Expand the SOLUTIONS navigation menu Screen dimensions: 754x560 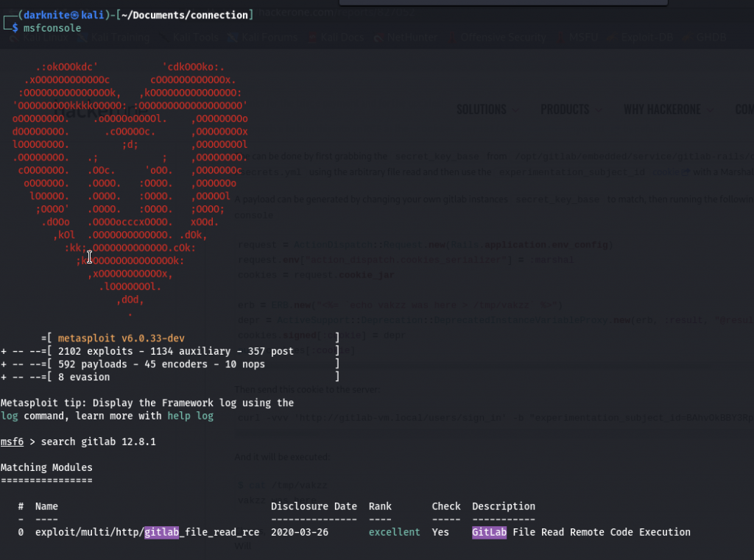coord(482,110)
